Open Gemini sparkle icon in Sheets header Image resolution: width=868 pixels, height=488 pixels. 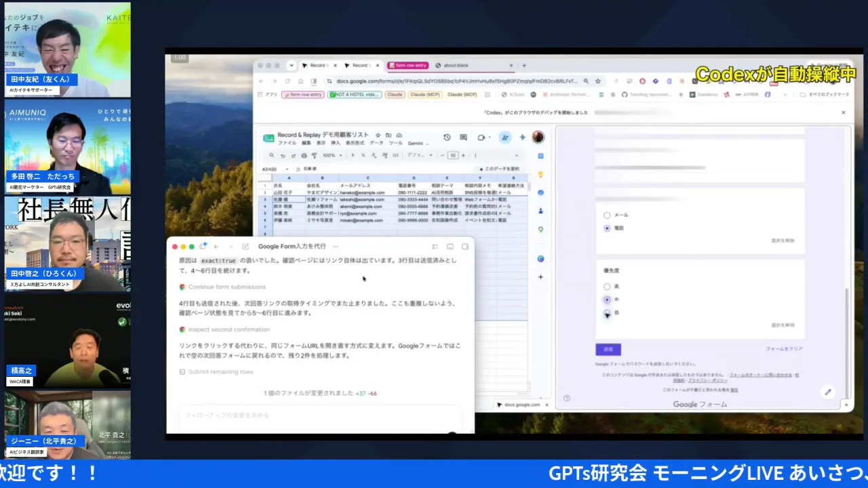pyautogui.click(x=523, y=138)
